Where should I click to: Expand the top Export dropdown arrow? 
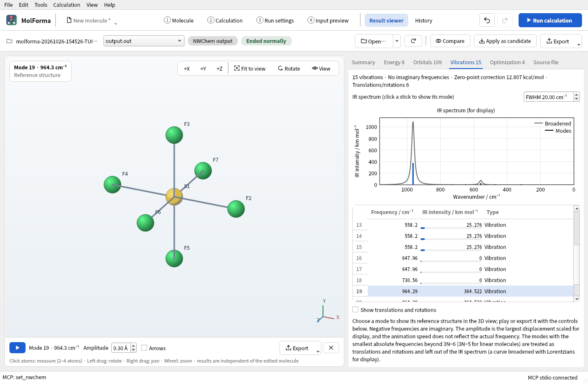579,44
